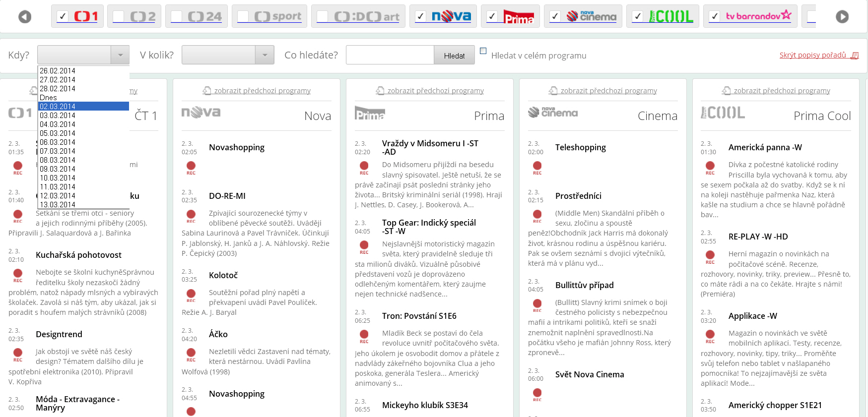Click the Nova channel logo in column header
This screenshot has height=417, width=868.
(x=201, y=113)
